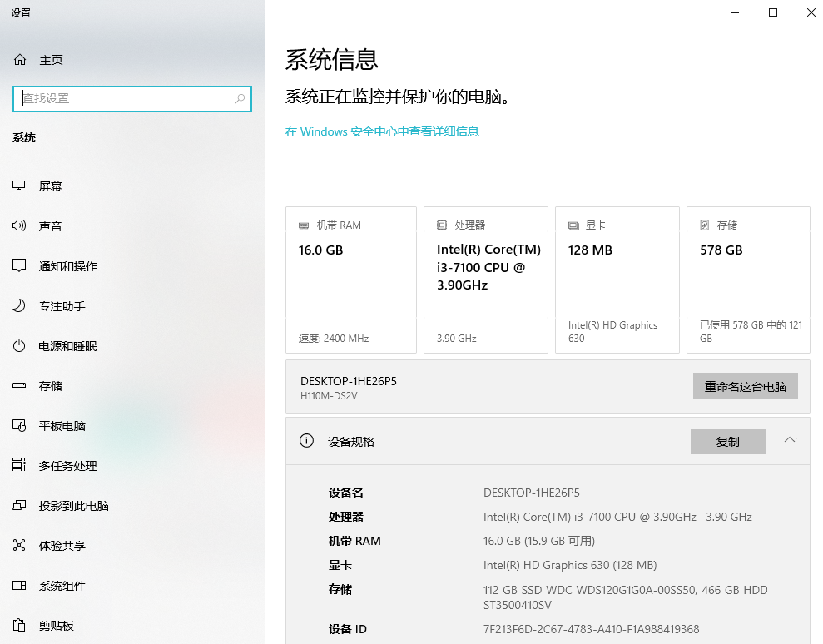Select the 平板电脑 sidebar icon
Viewport: 823px width, 644px height.
tap(18, 425)
